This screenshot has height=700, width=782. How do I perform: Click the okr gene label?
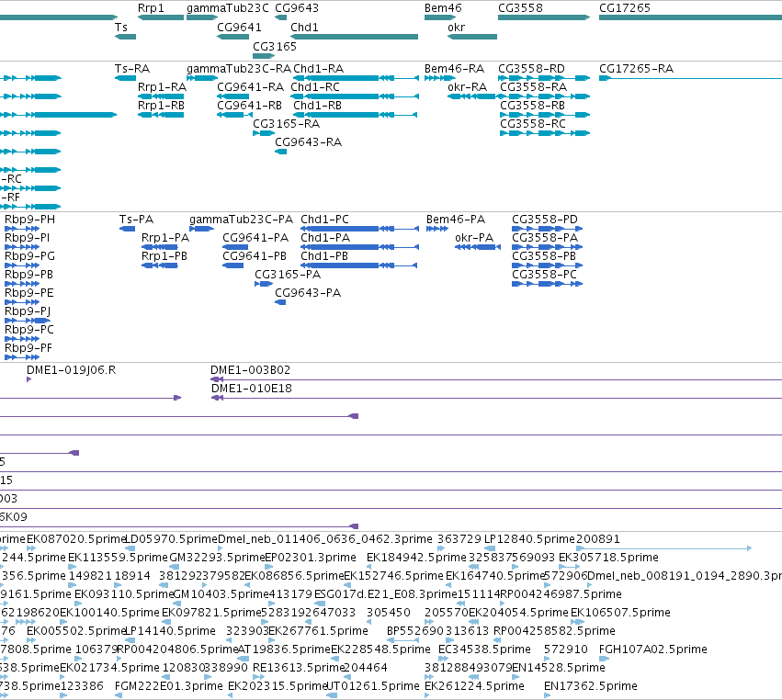tap(457, 28)
